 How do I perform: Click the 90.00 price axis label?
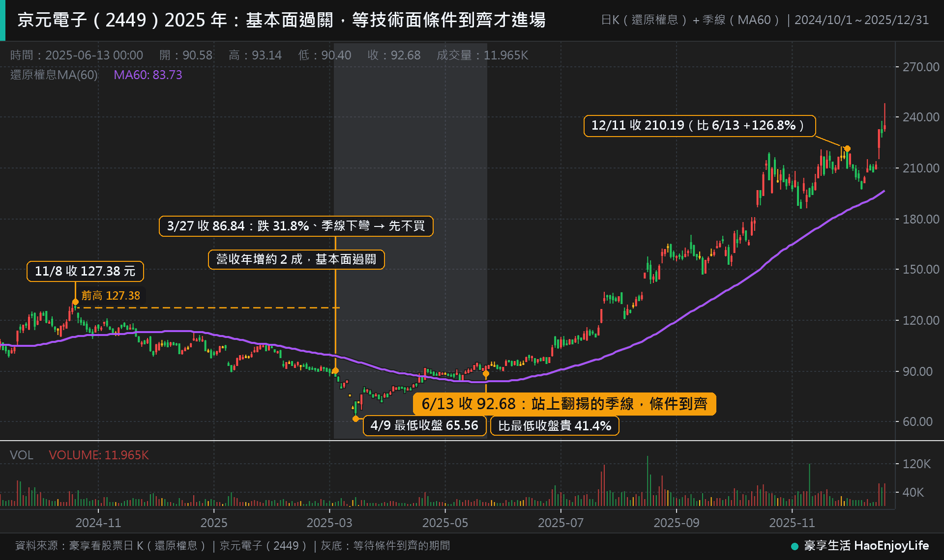pos(917,371)
